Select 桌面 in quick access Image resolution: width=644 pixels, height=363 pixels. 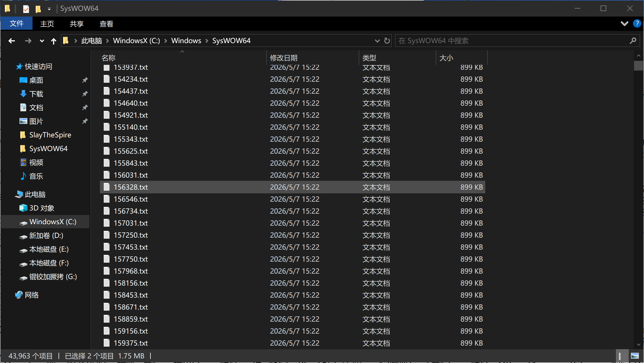36,80
